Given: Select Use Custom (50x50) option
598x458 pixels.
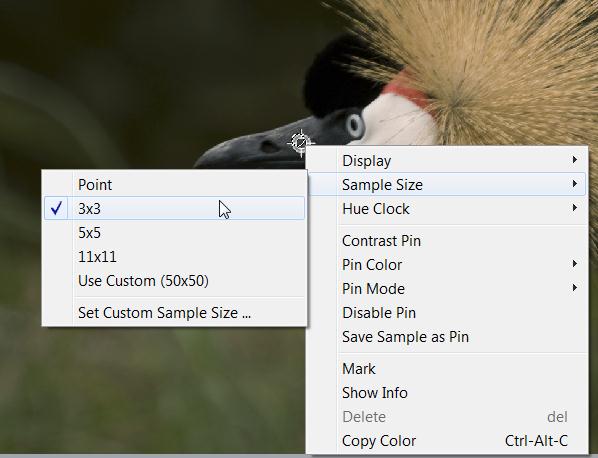Looking at the screenshot, I should click(175, 281).
